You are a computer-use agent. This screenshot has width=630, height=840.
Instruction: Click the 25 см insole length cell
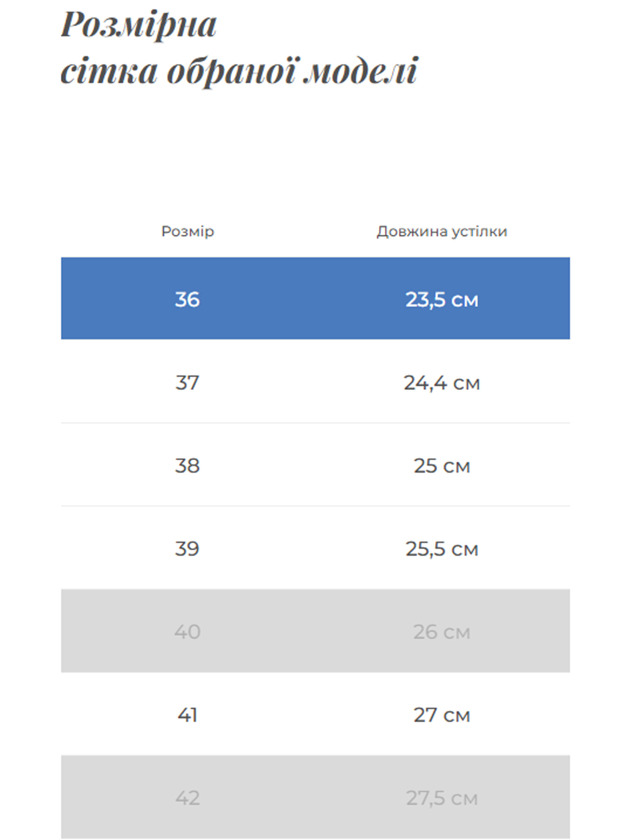(441, 466)
